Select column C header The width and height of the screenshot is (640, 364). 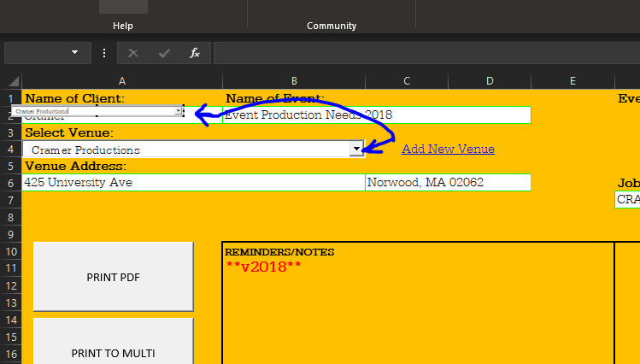(x=407, y=81)
